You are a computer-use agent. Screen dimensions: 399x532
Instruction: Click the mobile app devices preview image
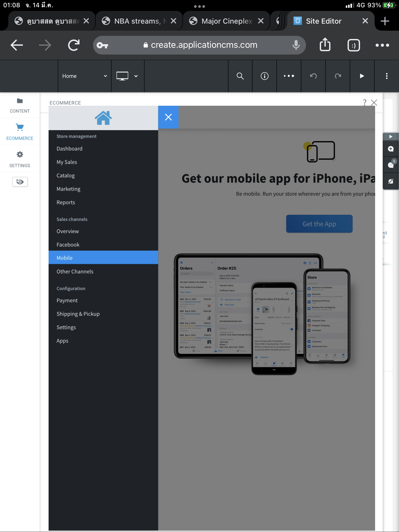click(x=262, y=314)
